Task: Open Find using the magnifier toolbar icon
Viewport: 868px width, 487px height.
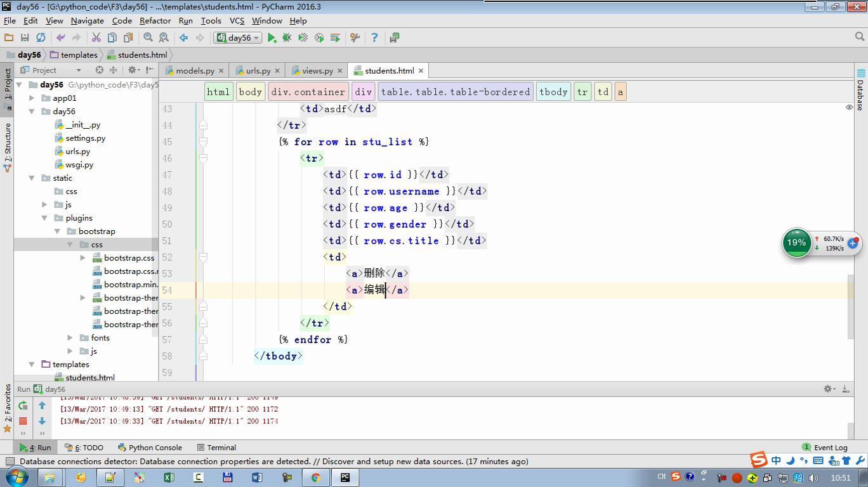Action: [x=148, y=38]
